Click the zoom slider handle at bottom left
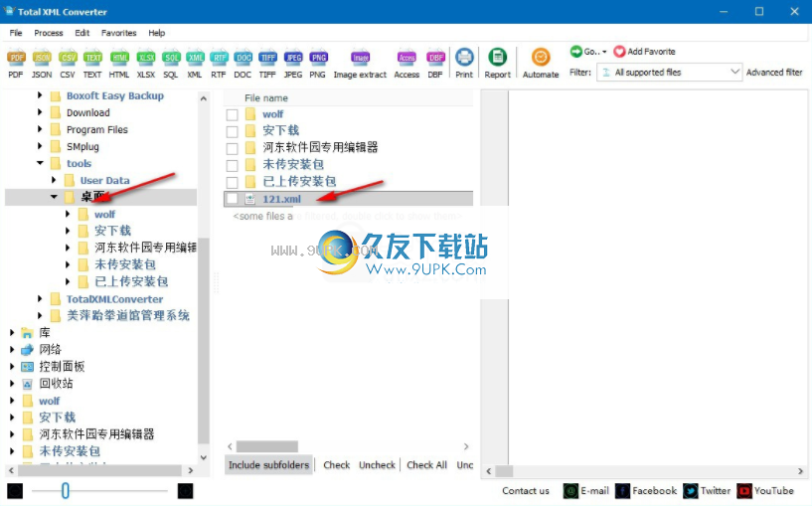The height and width of the screenshot is (506, 812). click(x=66, y=490)
